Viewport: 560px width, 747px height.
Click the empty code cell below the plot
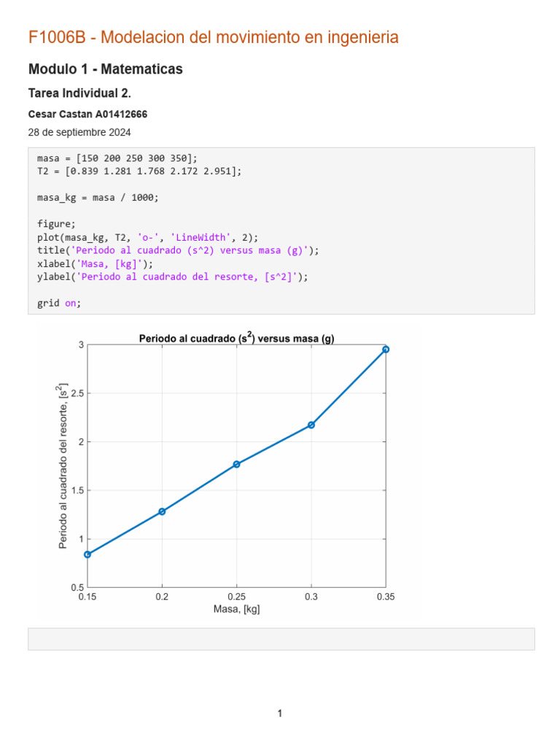(281, 639)
